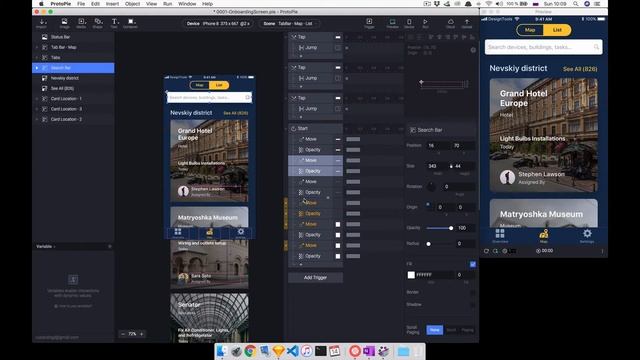Open Visual Studio Code from the Dock

click(x=293, y=351)
